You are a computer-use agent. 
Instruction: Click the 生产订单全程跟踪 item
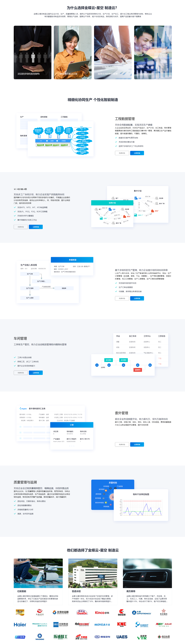click(126, 287)
